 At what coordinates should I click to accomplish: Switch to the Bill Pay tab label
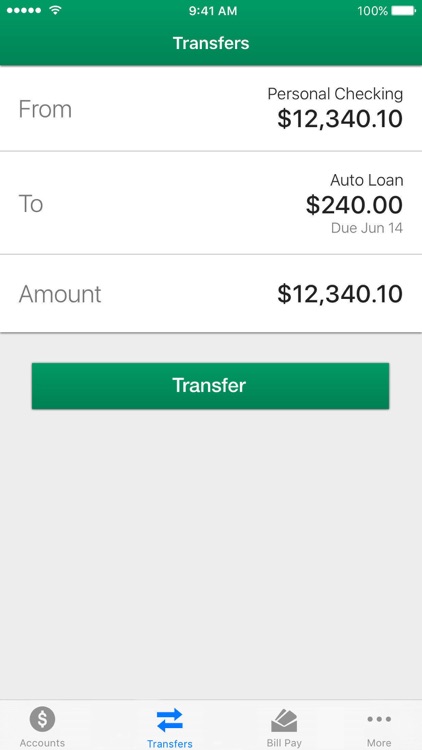(x=284, y=743)
